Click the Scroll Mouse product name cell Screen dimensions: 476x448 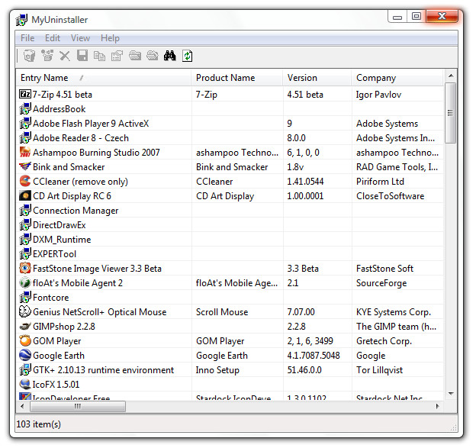point(222,312)
